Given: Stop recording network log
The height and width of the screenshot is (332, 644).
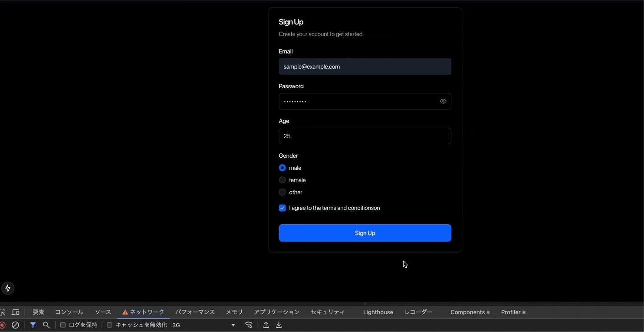Looking at the screenshot, I should [2, 325].
